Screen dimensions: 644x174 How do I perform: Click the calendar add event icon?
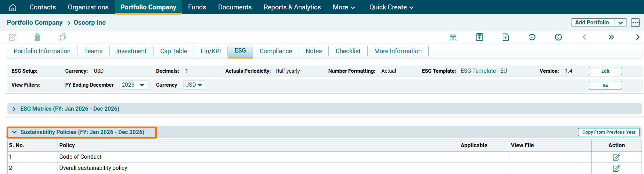(x=453, y=37)
